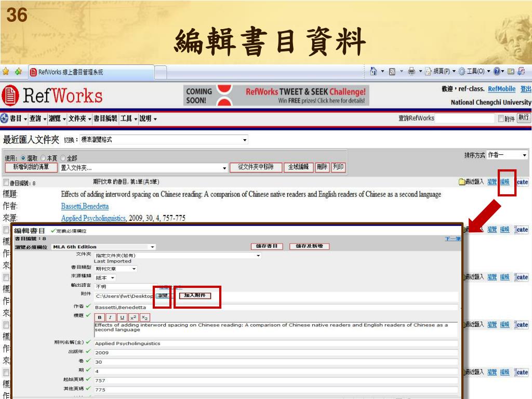The image size is (532, 399).
Task: Click the 儲存及新增 button
Action: [309, 246]
